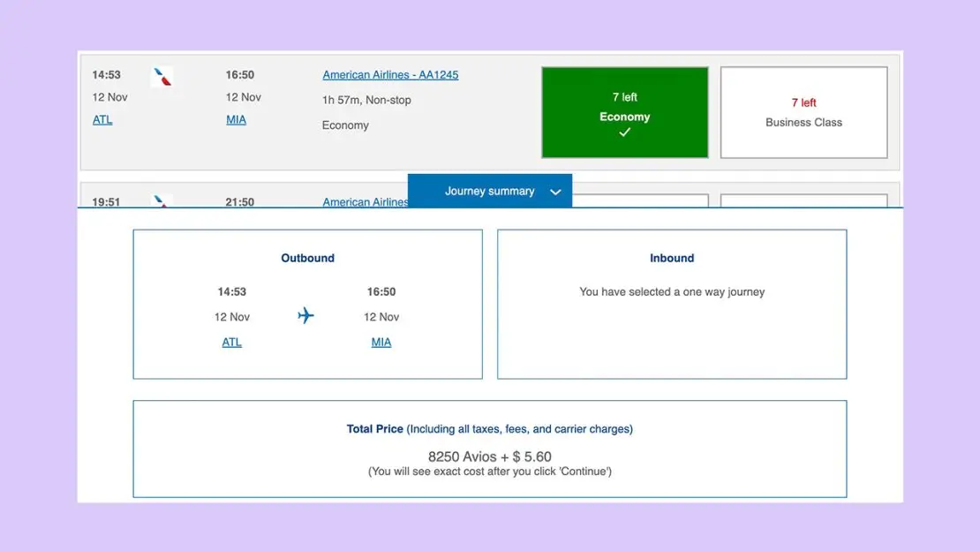The width and height of the screenshot is (980, 551).
Task: Click the 19:51 departure time of the second flight
Action: pos(106,202)
